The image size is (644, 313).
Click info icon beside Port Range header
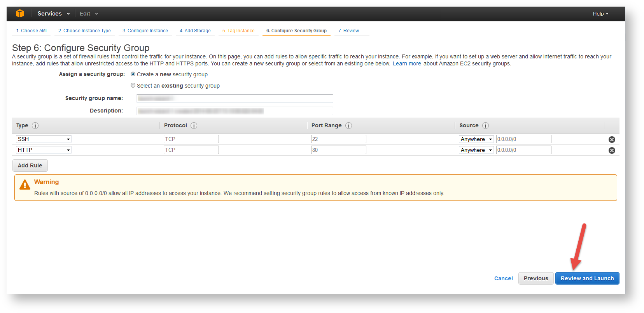(348, 125)
